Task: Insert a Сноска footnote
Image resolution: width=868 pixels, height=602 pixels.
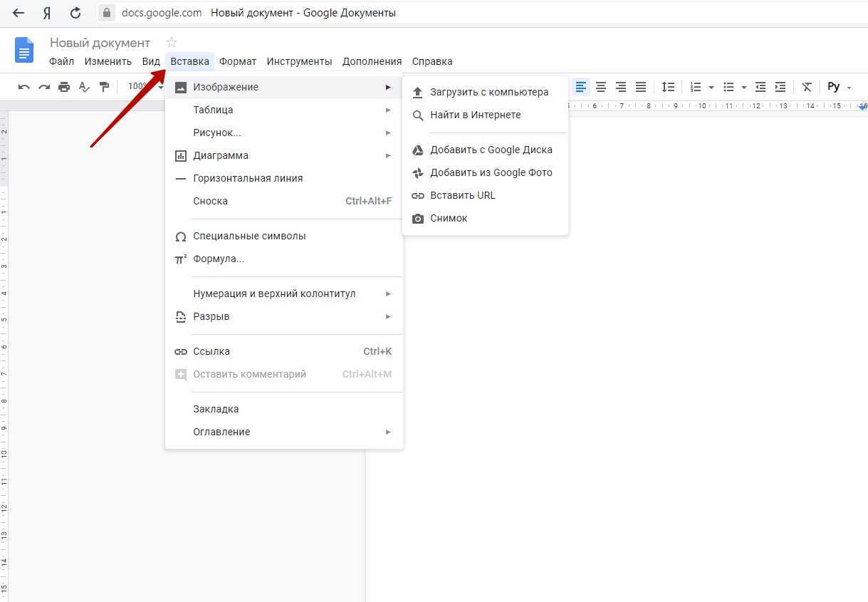Action: (x=284, y=201)
